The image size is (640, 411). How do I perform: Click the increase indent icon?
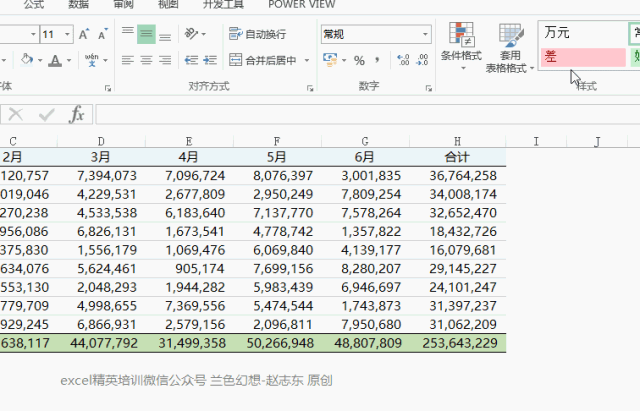pos(207,60)
